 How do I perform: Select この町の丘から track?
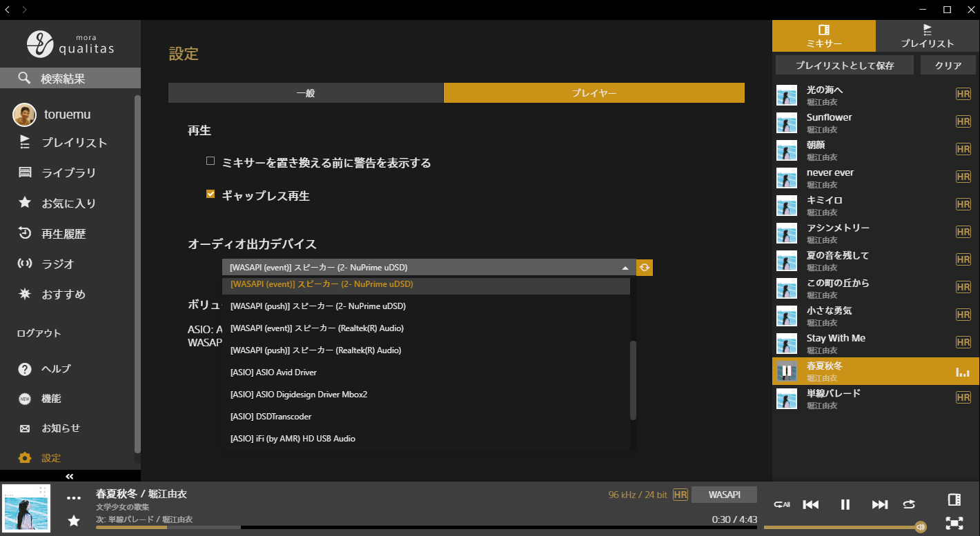pos(874,288)
